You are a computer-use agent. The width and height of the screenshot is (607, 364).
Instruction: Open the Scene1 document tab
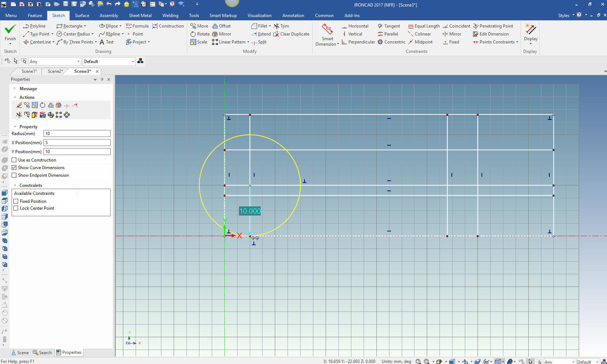pos(29,71)
